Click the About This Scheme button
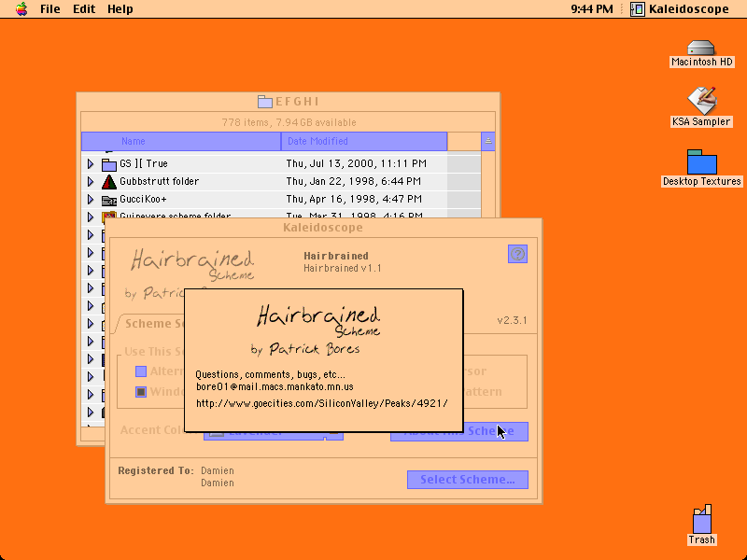The image size is (747, 560). 496,431
